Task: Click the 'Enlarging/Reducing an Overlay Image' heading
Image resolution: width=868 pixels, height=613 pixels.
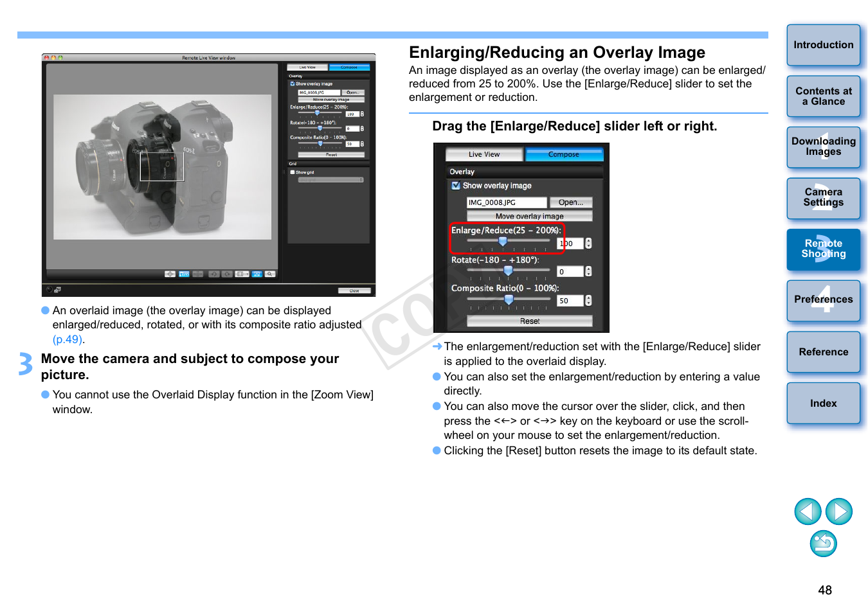Action: click(557, 52)
